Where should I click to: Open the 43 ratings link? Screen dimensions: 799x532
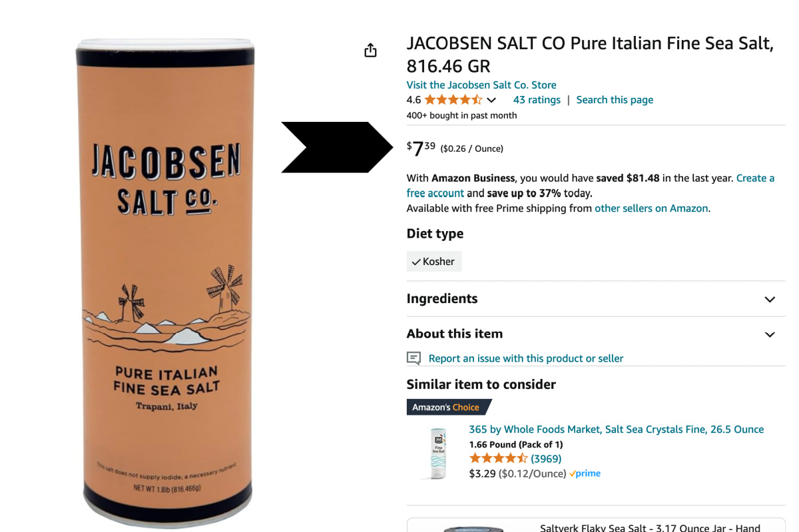536,99
